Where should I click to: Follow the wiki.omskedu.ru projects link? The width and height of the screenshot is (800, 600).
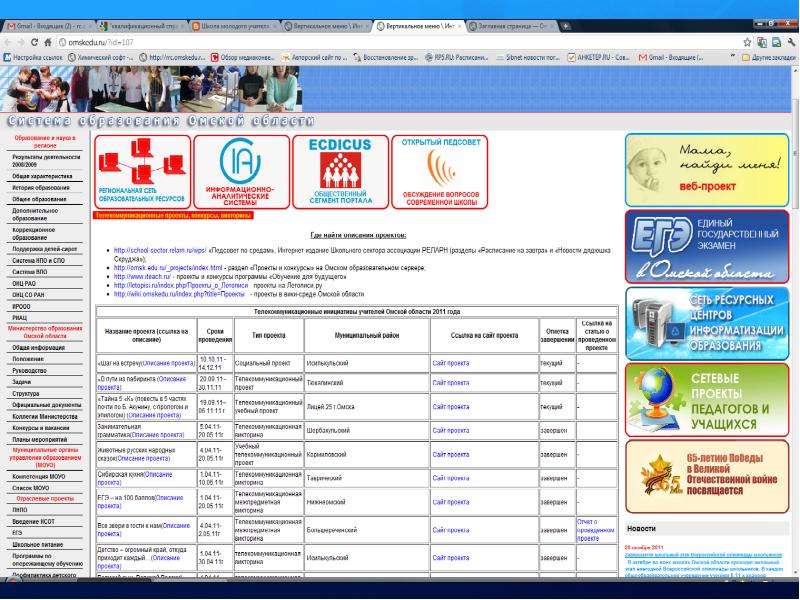tap(179, 294)
